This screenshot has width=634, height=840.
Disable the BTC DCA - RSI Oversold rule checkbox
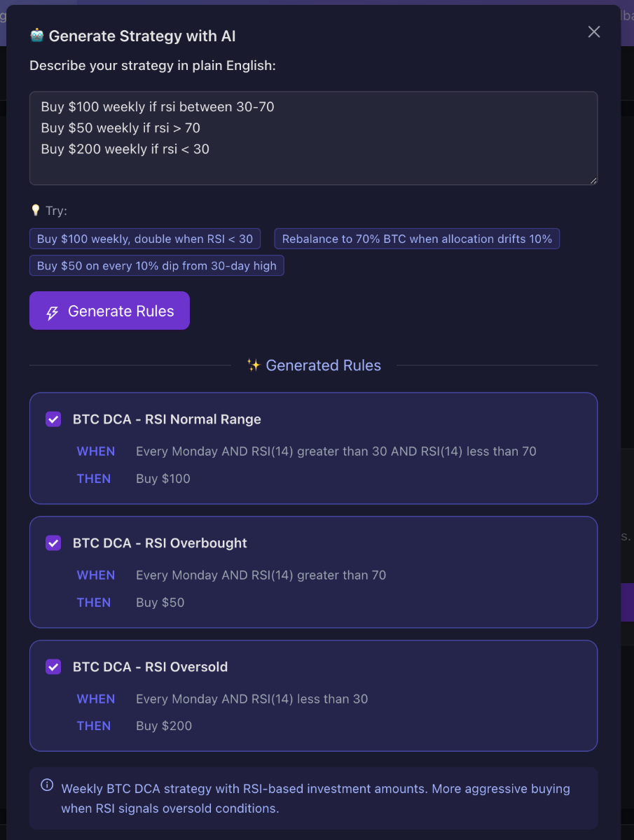click(53, 667)
